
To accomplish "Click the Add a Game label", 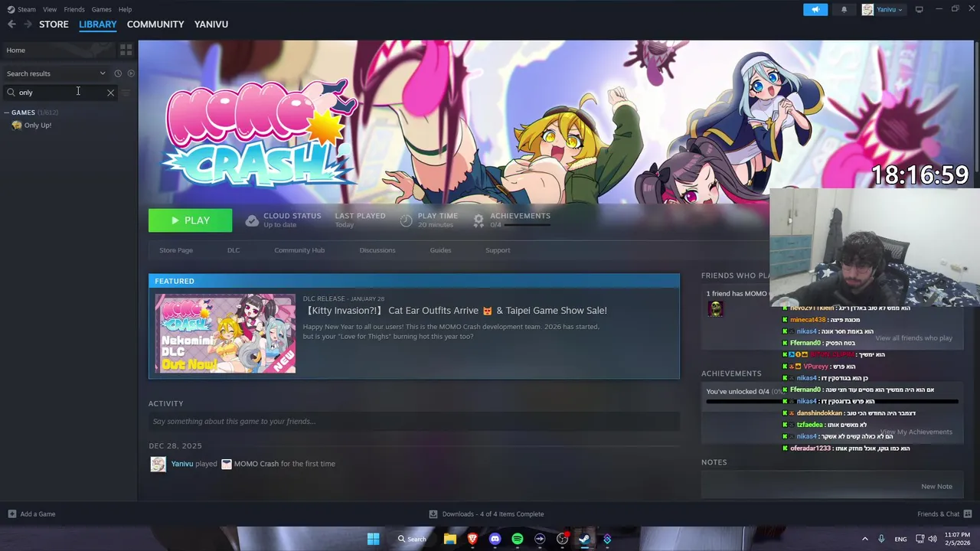I will pyautogui.click(x=38, y=514).
